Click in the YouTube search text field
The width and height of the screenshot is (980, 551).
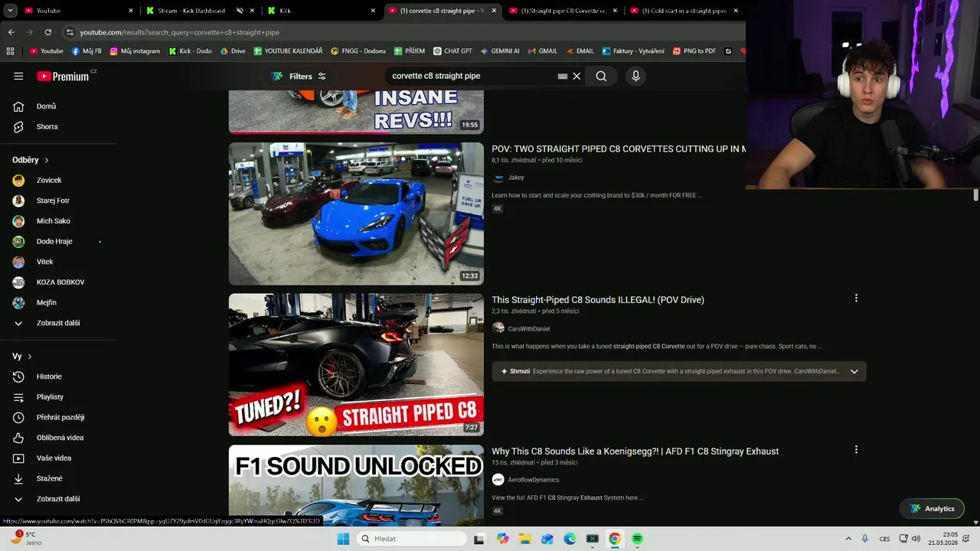tap(471, 76)
